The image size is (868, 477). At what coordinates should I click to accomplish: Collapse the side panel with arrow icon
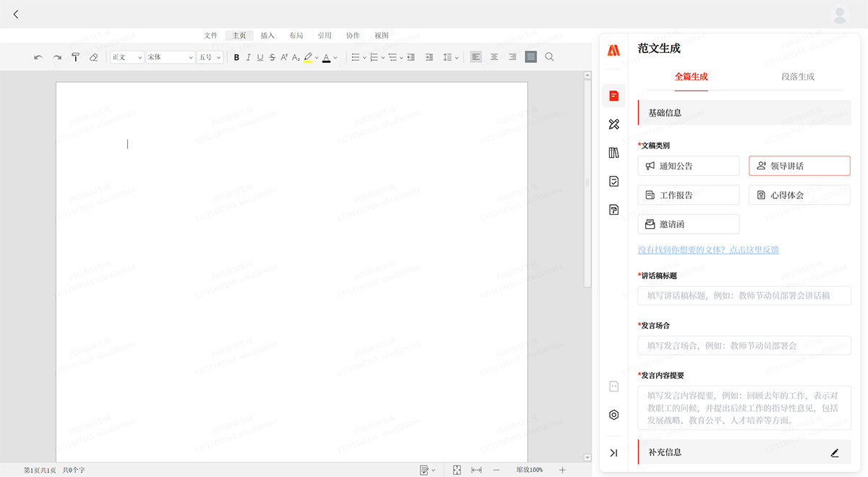[613, 452]
